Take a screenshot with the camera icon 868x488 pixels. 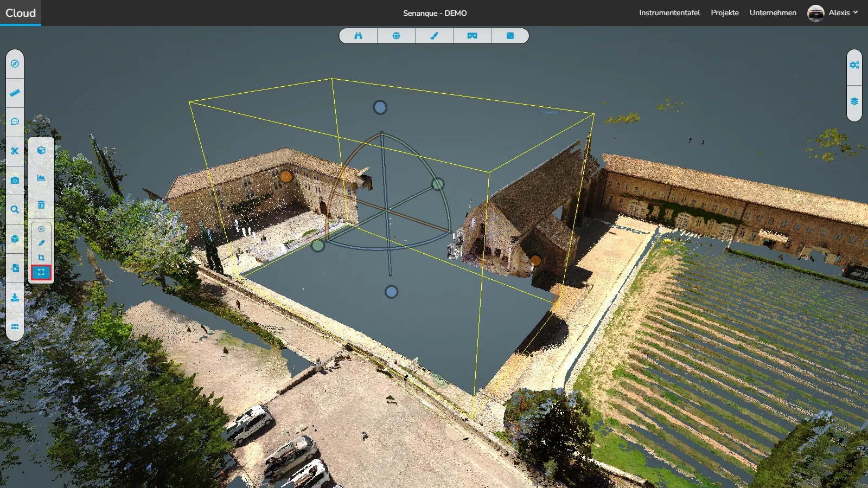click(x=15, y=181)
